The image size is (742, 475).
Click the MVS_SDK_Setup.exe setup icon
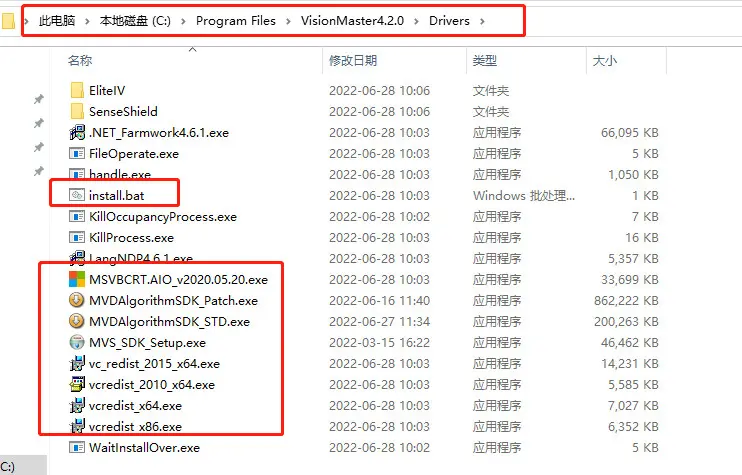77,342
